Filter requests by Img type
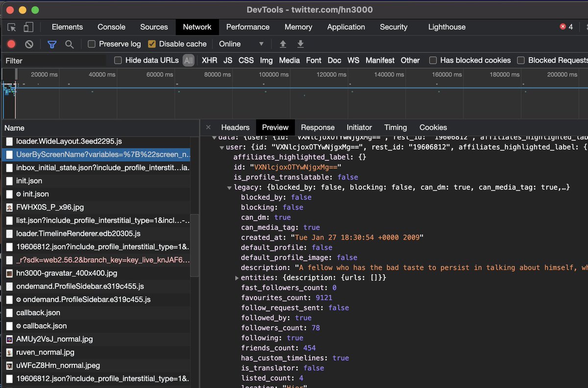The image size is (588, 388). coord(266,60)
